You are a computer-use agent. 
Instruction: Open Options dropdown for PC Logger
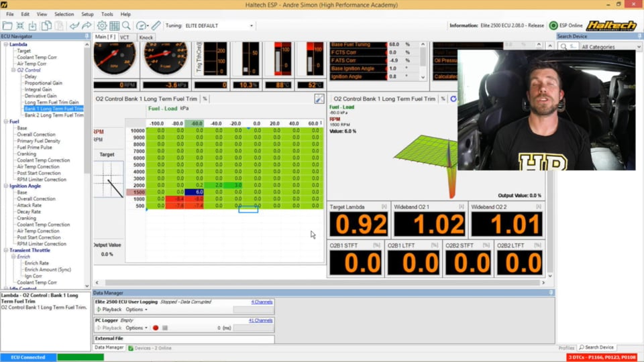136,328
